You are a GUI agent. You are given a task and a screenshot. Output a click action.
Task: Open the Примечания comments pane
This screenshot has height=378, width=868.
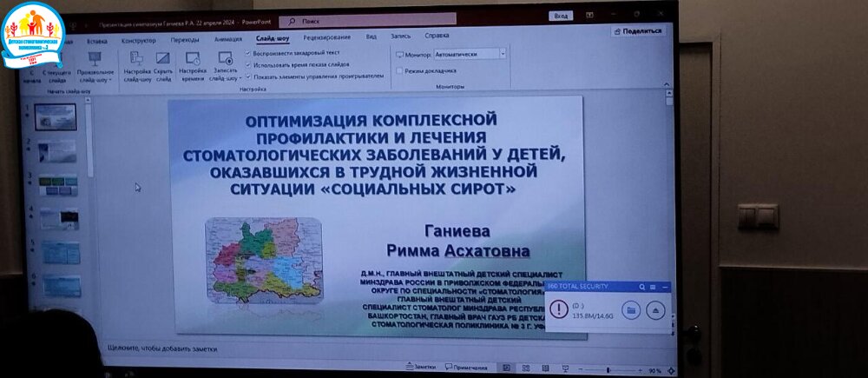click(x=467, y=368)
